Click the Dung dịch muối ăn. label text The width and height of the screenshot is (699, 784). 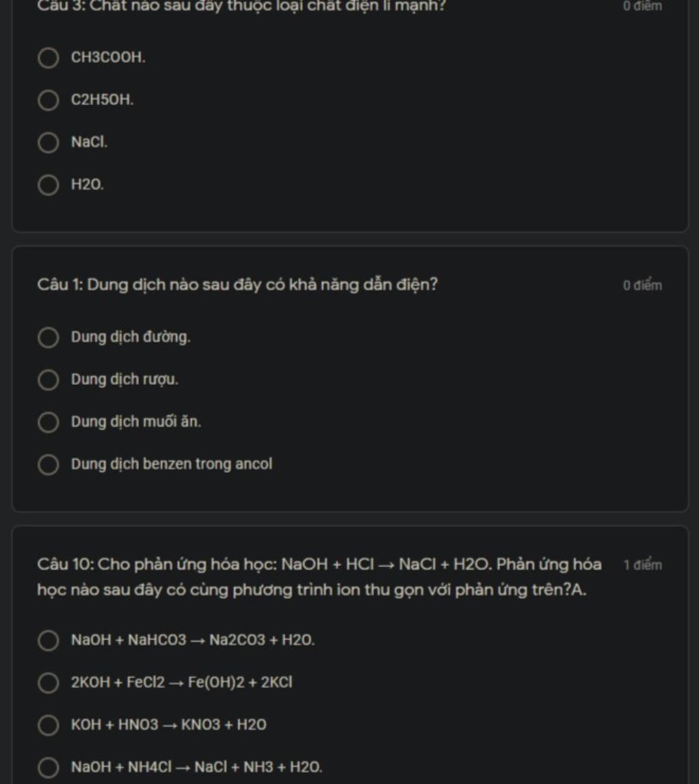point(136,422)
